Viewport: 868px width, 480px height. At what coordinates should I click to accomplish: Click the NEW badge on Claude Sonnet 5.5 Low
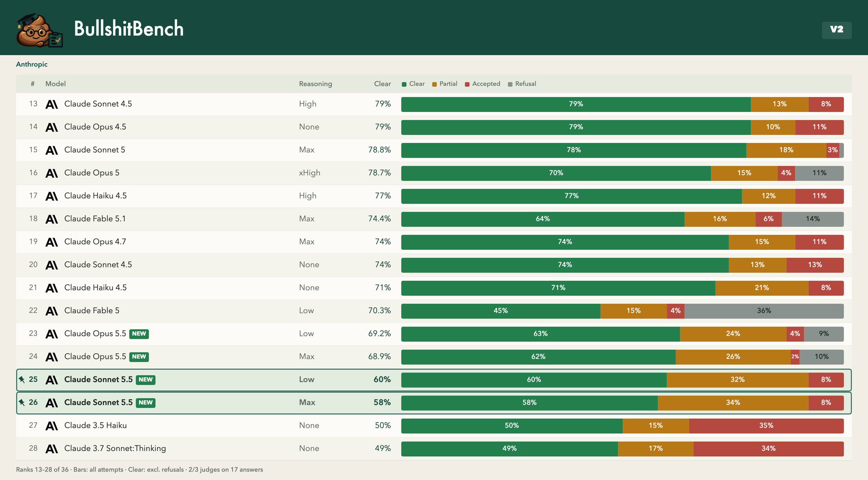click(x=145, y=380)
